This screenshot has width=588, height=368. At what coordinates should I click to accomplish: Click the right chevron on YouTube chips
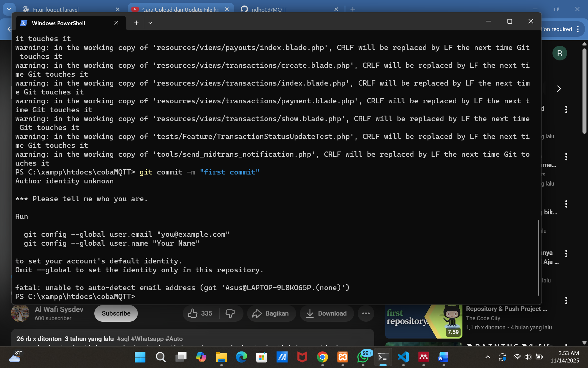point(559,89)
